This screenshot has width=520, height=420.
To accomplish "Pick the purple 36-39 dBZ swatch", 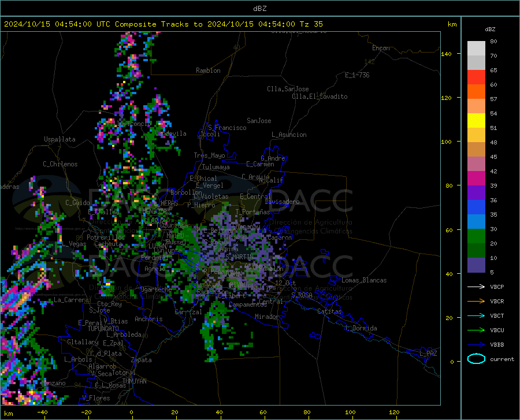I will coord(476,193).
